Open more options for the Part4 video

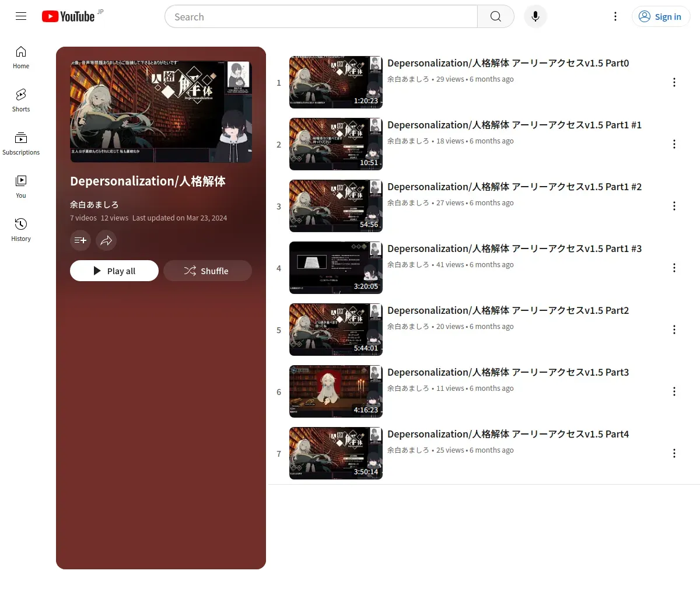(674, 453)
